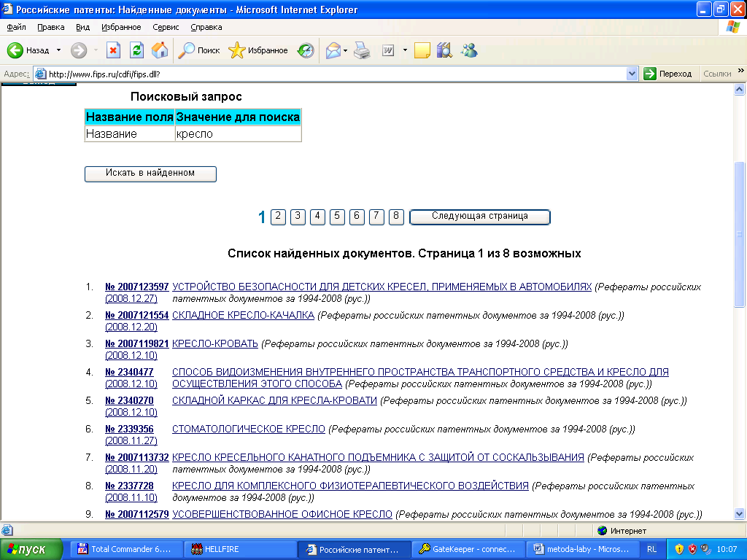
Task: Open History clock icon in toolbar
Action: 306,50
